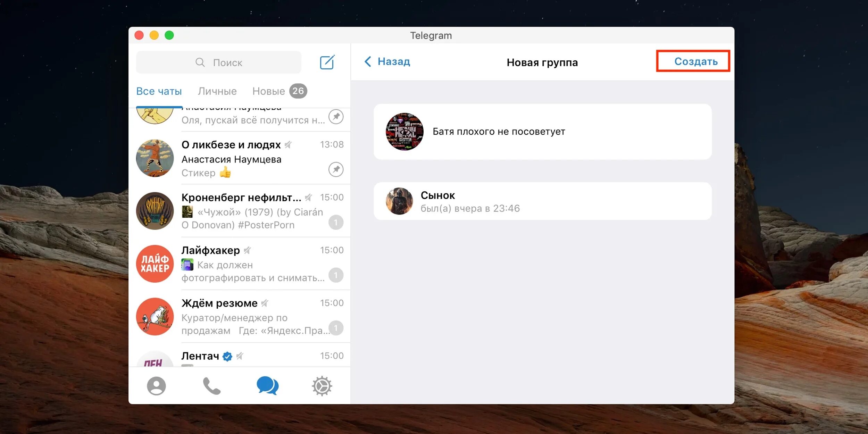868x434 pixels.
Task: Click Ждём резюме channel avatar
Action: point(155,317)
